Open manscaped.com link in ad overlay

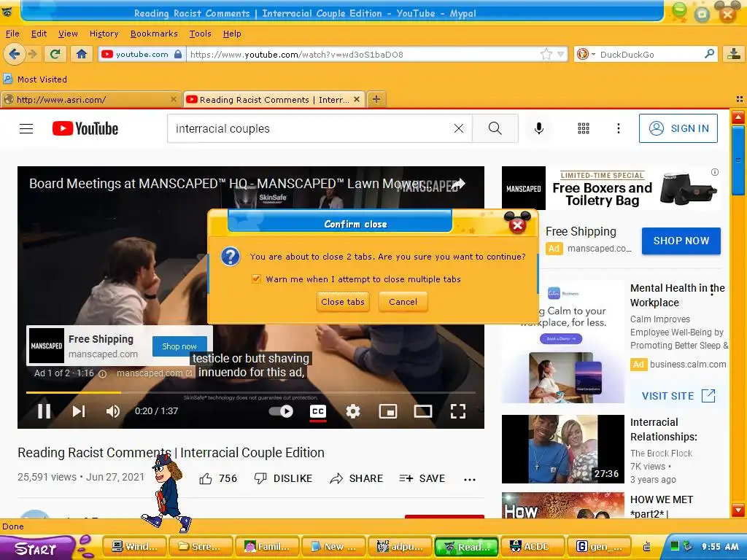pos(155,373)
